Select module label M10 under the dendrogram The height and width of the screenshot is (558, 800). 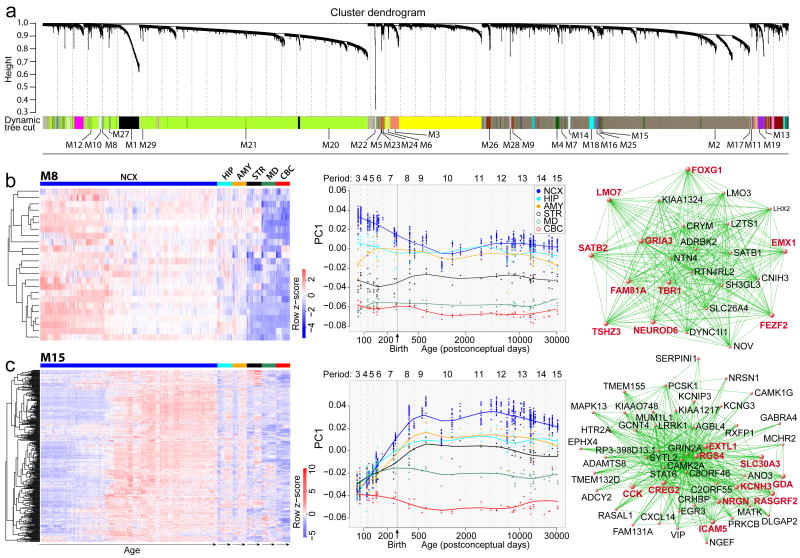tap(93, 145)
